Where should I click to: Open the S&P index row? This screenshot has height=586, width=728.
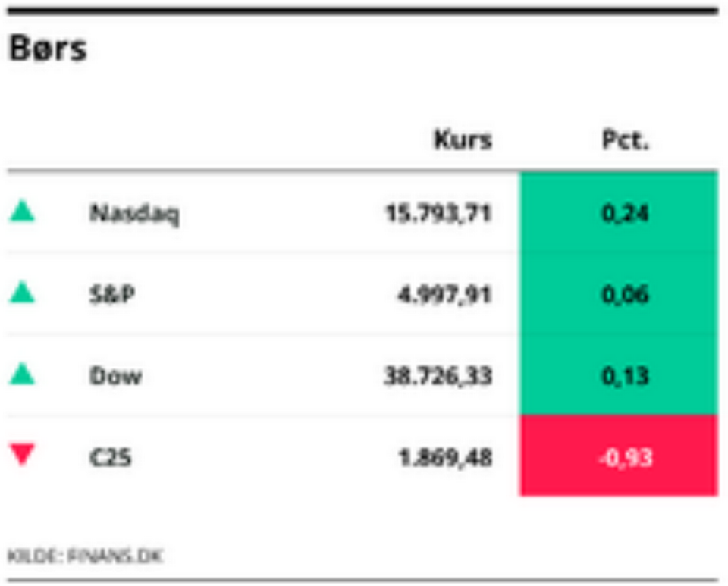112,295
